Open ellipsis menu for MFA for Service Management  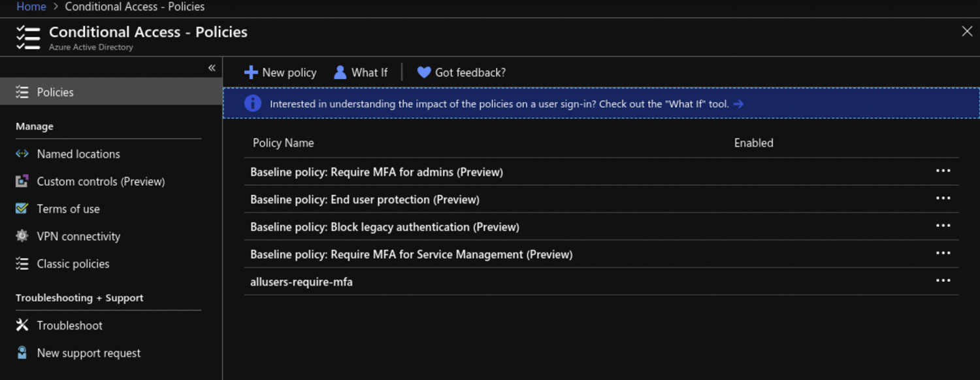[943, 253]
